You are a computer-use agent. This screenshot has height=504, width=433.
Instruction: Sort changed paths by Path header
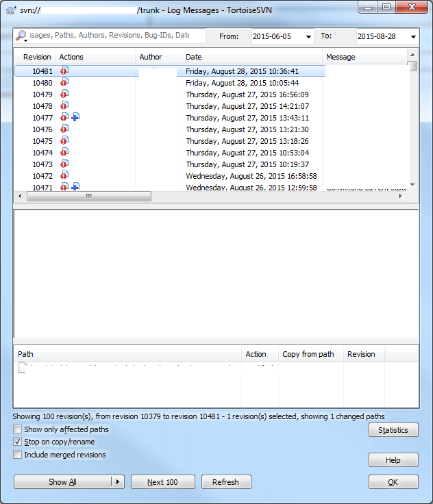tap(127, 354)
